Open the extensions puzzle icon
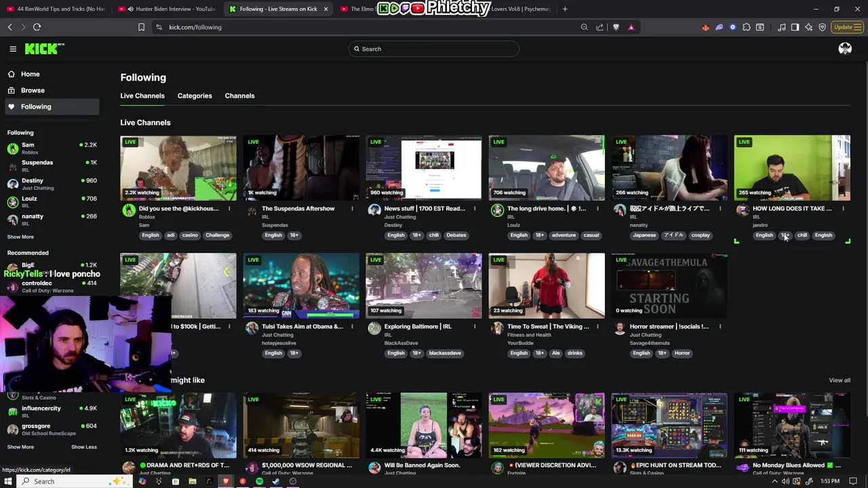868x488 pixels. [x=746, y=27]
